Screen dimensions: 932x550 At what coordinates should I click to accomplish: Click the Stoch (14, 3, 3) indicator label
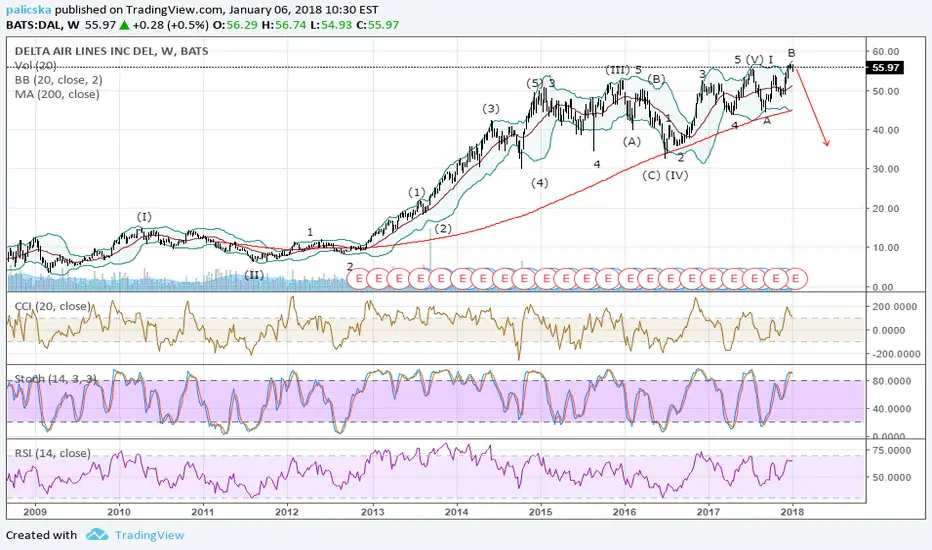(55, 379)
